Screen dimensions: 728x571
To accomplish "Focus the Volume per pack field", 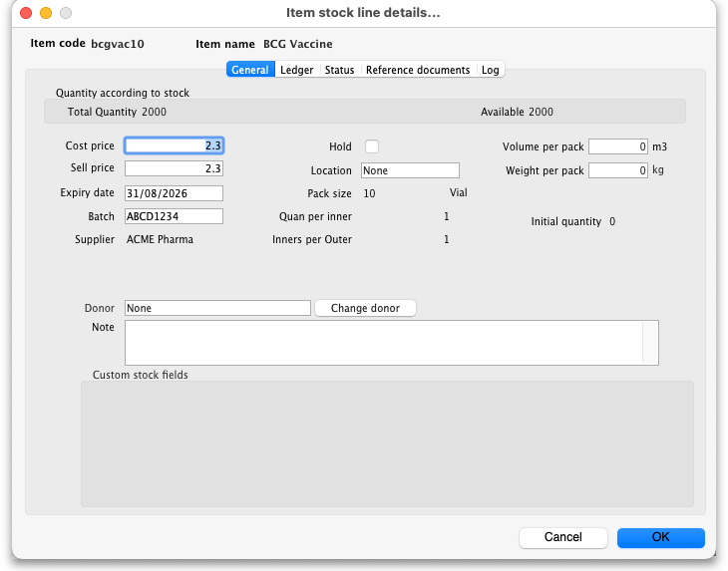I will pyautogui.click(x=618, y=146).
